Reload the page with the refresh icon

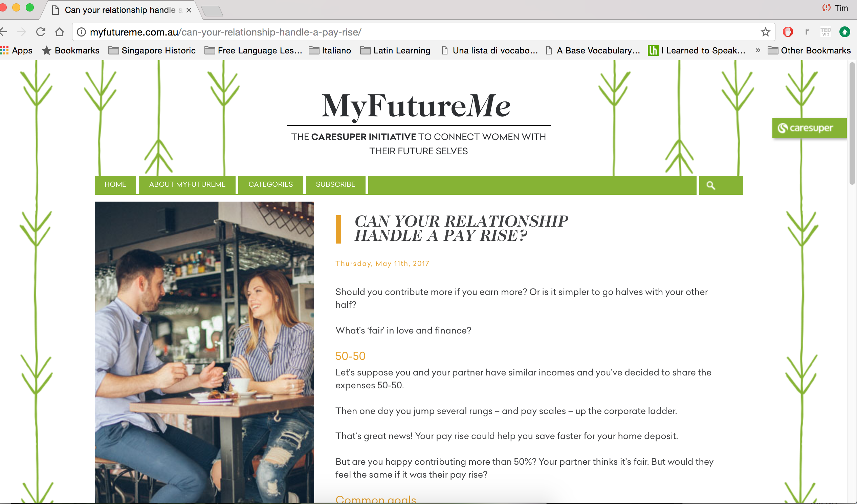coord(41,32)
